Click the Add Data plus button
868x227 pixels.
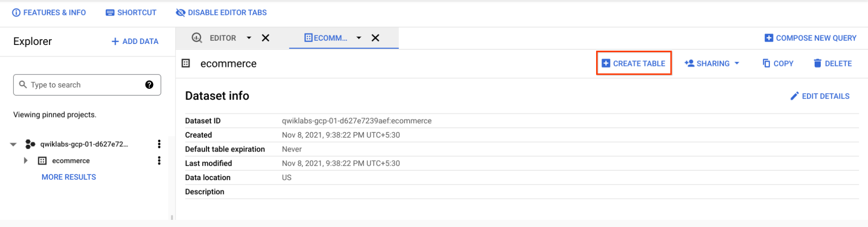[135, 42]
